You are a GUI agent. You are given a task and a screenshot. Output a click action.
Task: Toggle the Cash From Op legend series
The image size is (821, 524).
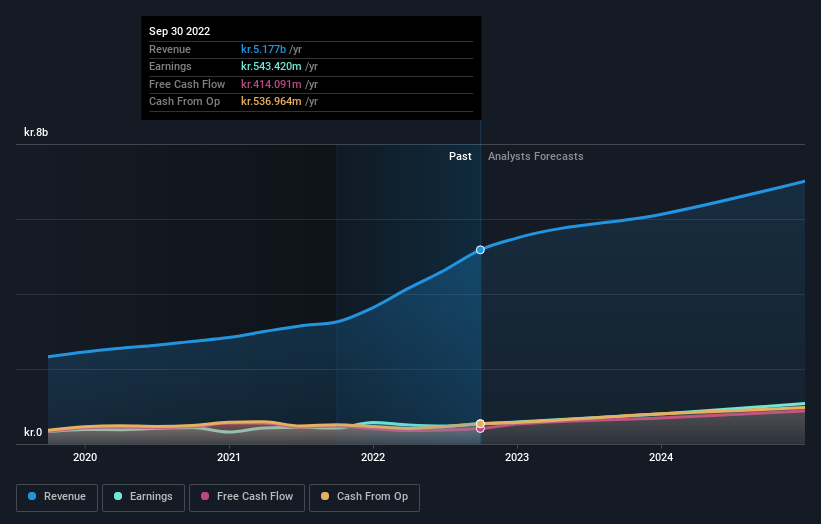(x=364, y=497)
